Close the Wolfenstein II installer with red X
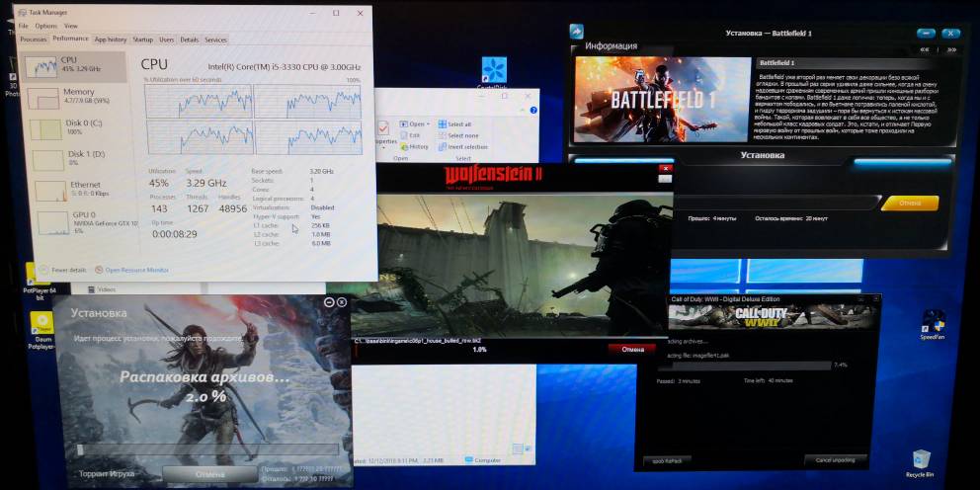The image size is (980, 490). (x=666, y=168)
